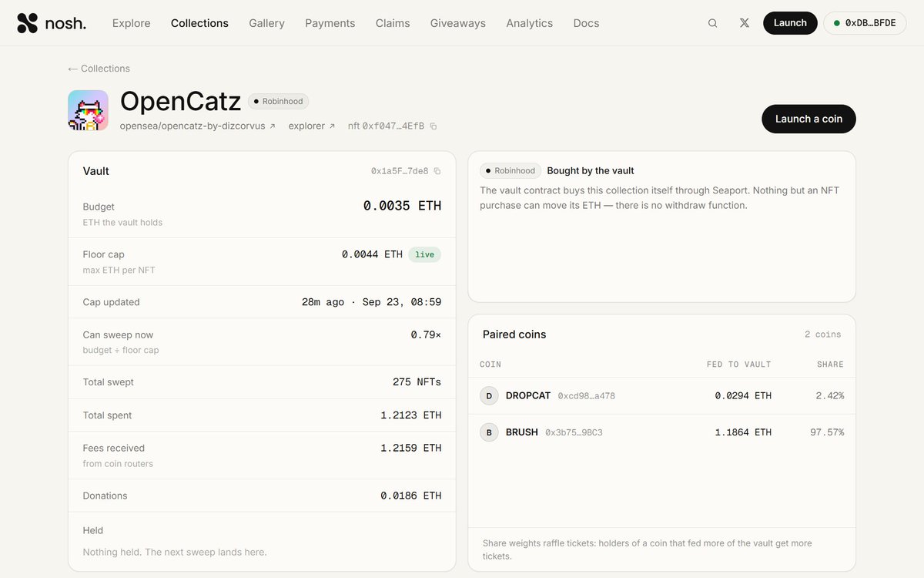The width and height of the screenshot is (924, 578).
Task: Copy the vault address icon
Action: click(x=437, y=171)
